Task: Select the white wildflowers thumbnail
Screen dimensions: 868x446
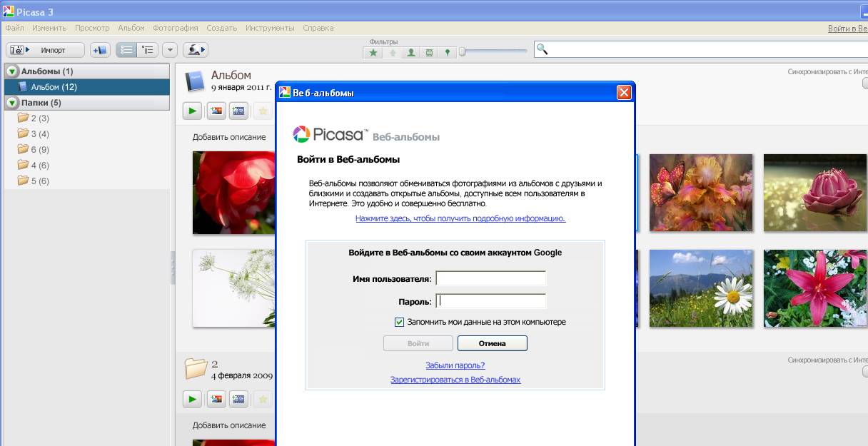Action: pos(234,288)
